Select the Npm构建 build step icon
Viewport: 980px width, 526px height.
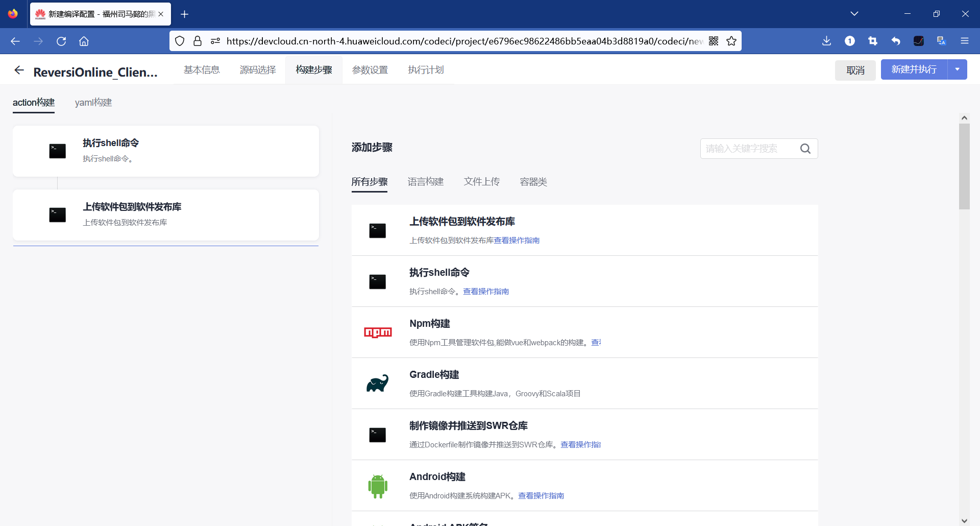378,332
